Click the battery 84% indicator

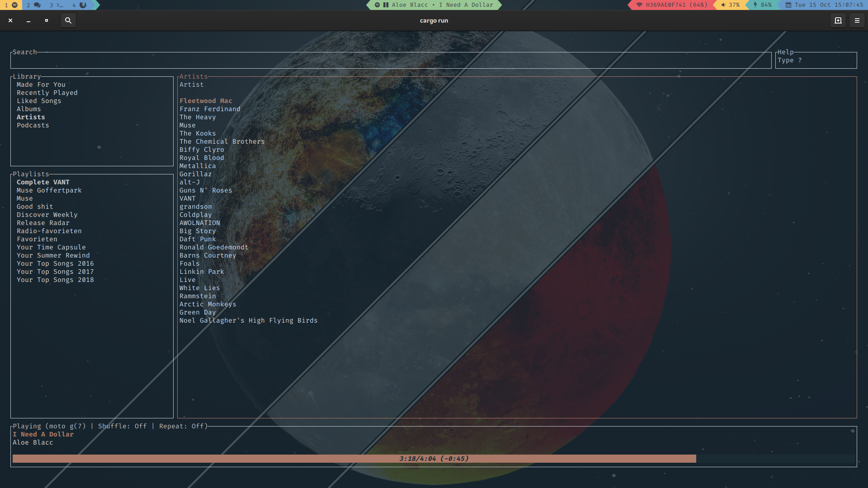pyautogui.click(x=762, y=5)
